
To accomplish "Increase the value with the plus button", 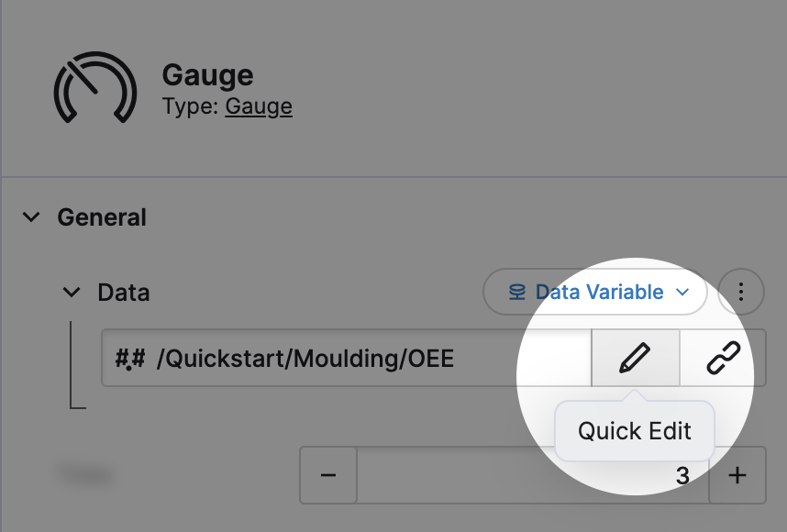I will click(737, 475).
